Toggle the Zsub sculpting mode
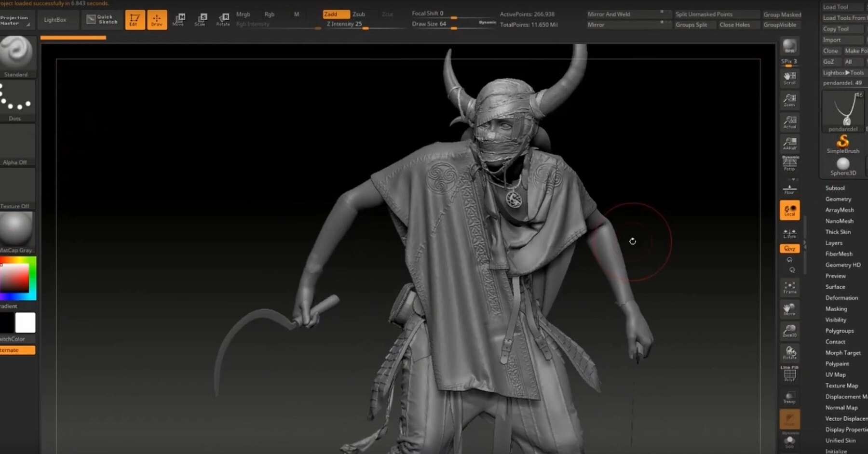Screen dimensions: 868x454 coord(359,14)
